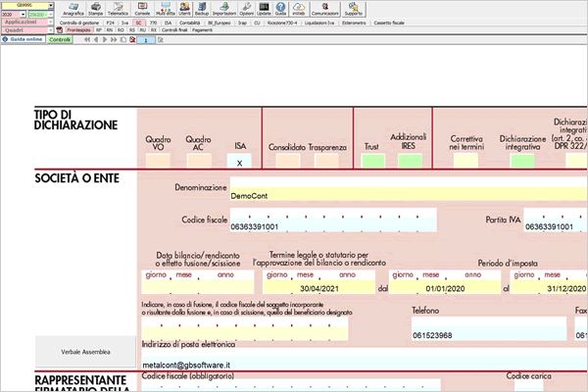The image size is (588, 392).
Task: Open the Telematico tool
Action: pyautogui.click(x=119, y=9)
